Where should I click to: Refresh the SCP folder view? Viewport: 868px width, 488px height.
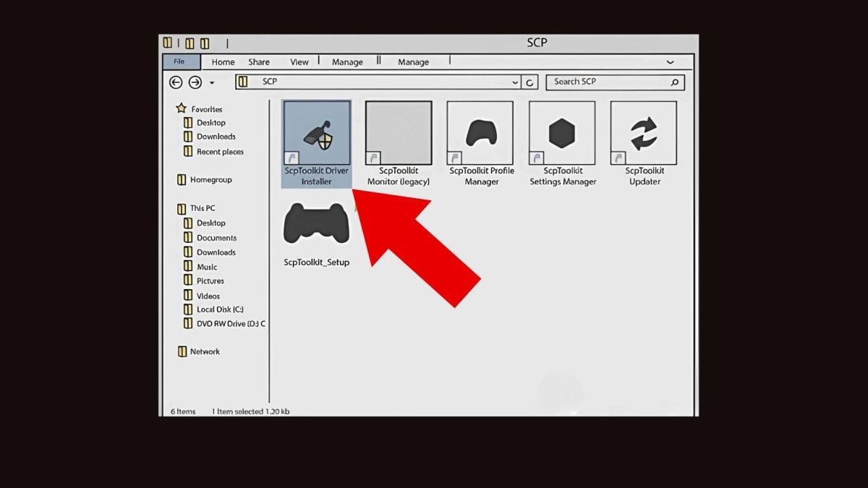(530, 82)
